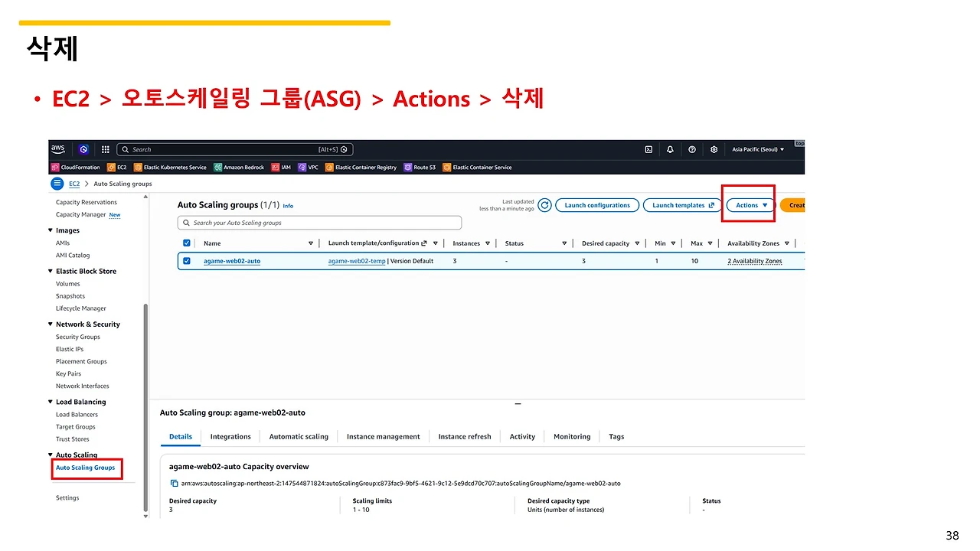Viewport: 980px width, 551px height.
Task: Open IAM shortcut in favorites bar
Action: click(x=281, y=168)
